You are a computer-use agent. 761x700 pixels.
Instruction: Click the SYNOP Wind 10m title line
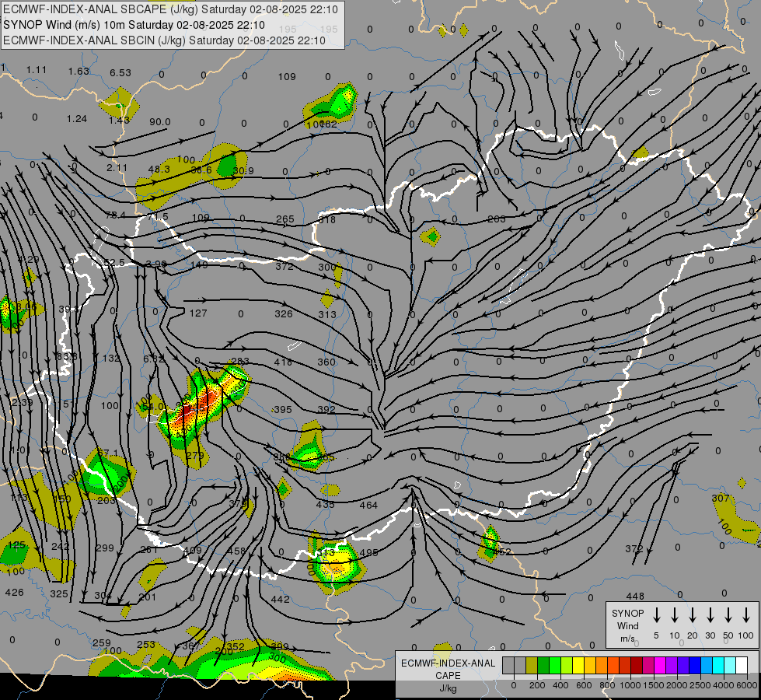coord(134,25)
